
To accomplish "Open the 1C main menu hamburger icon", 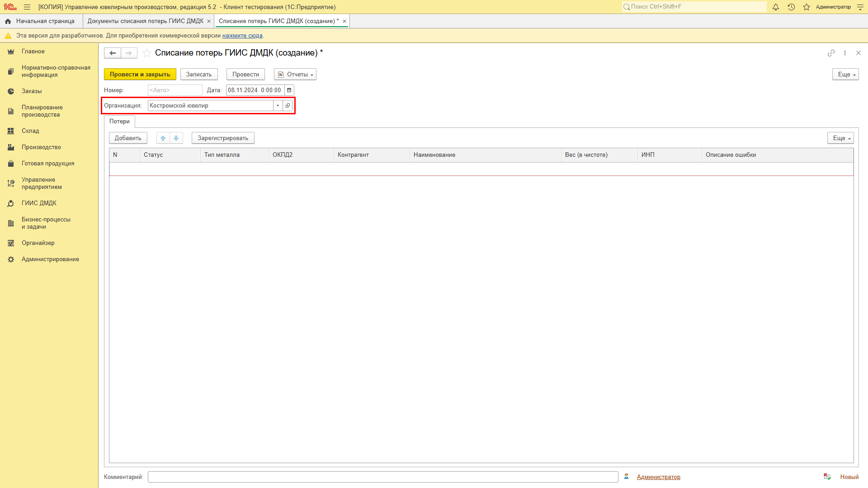I will pos(27,7).
